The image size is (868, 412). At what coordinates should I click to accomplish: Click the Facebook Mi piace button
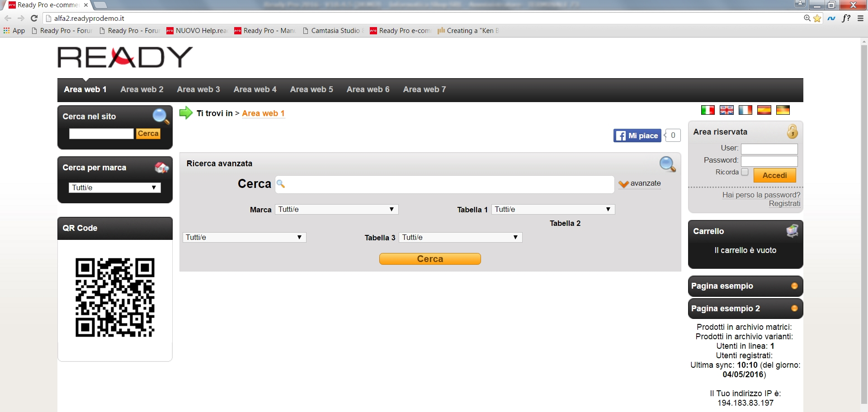(637, 135)
